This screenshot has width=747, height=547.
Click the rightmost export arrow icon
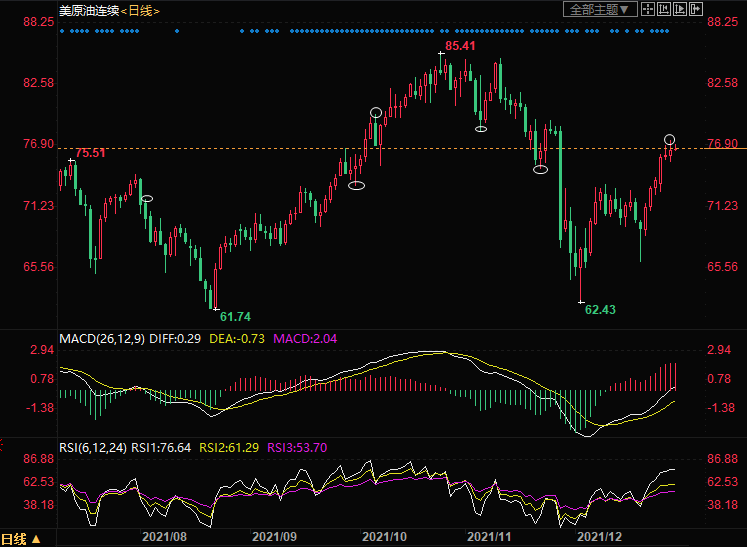(697, 9)
